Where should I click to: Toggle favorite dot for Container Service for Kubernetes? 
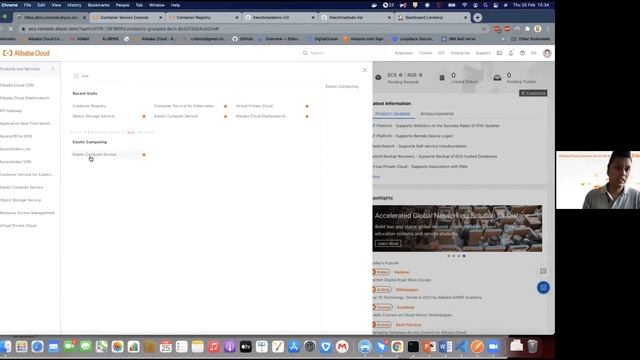pos(225,106)
